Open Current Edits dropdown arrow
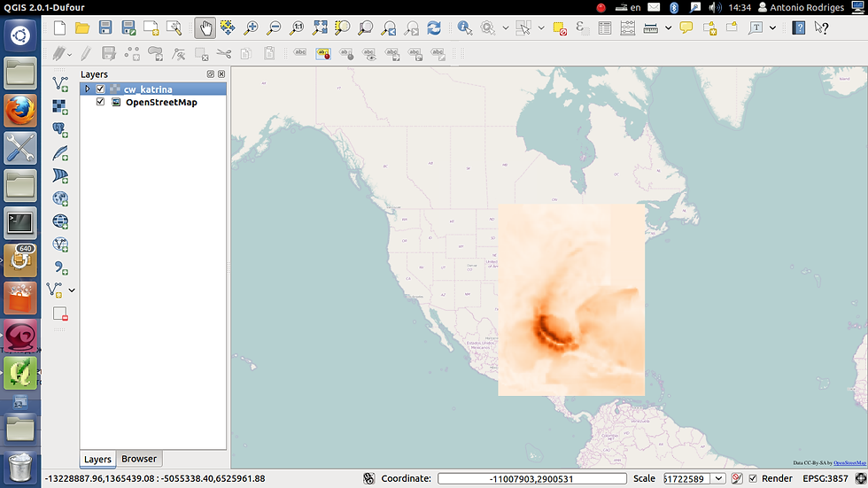Screen dimensions: 868x488 point(70,54)
